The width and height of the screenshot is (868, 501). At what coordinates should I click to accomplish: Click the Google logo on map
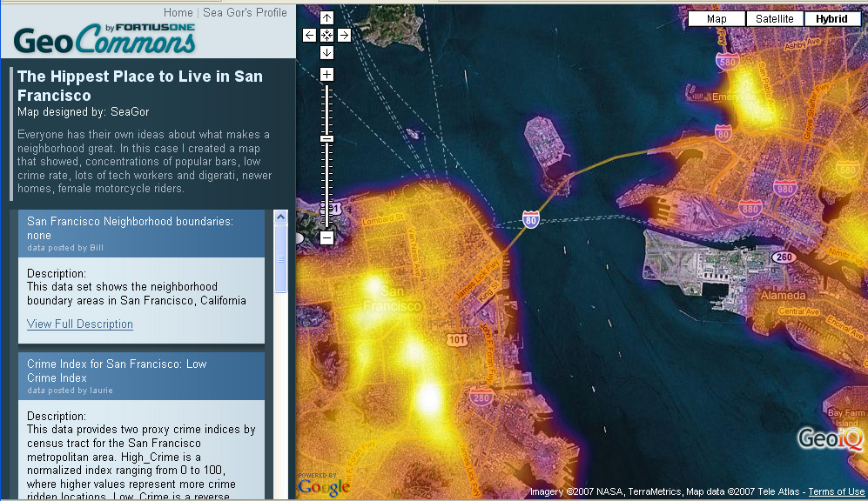(x=324, y=486)
